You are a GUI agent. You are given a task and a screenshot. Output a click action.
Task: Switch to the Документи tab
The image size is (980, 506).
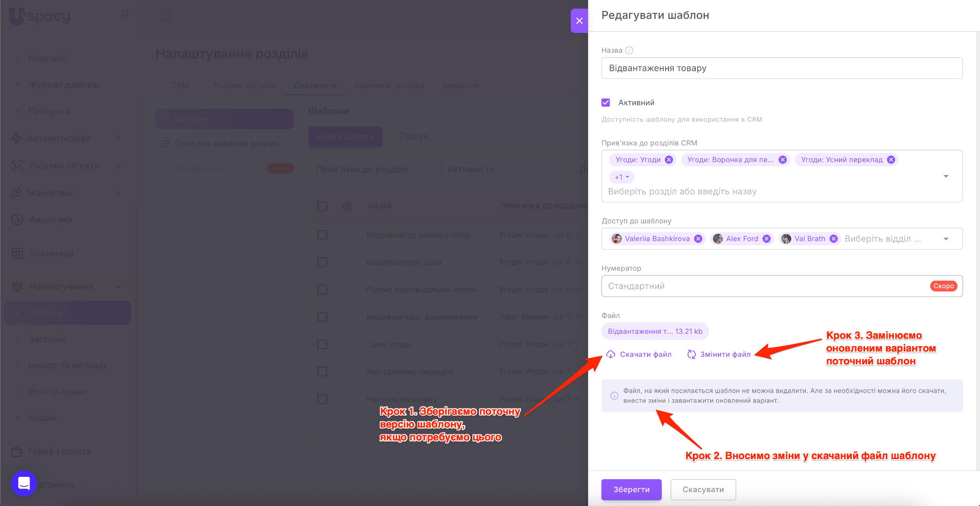click(x=315, y=85)
